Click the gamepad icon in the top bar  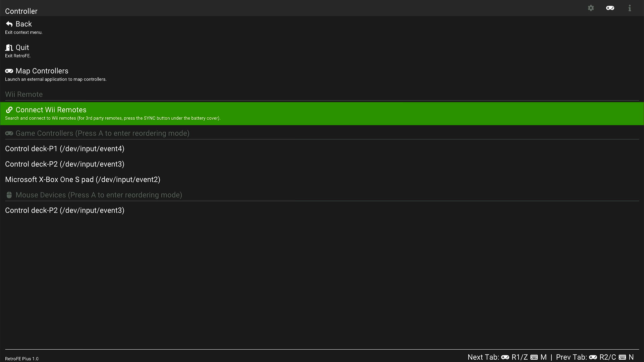(x=610, y=8)
